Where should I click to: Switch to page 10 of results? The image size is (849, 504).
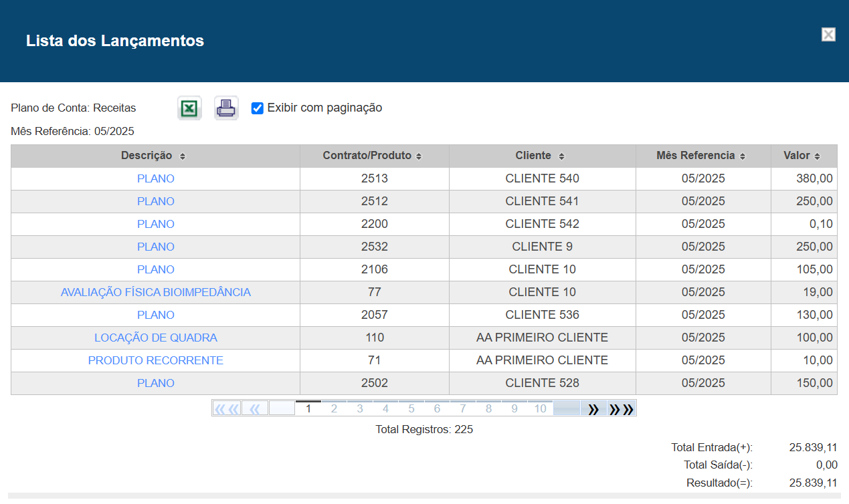coord(540,409)
